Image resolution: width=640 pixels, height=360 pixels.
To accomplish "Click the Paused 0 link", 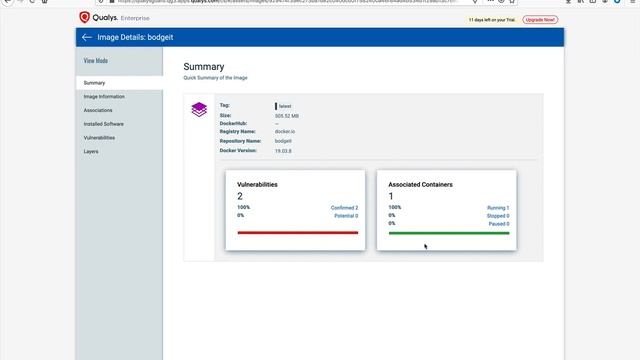I will (x=499, y=224).
